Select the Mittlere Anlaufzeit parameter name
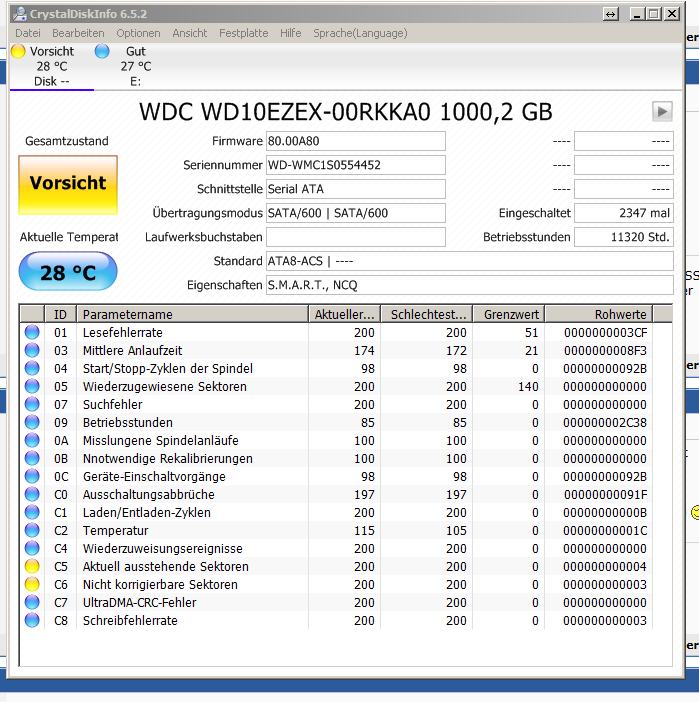 (x=132, y=351)
